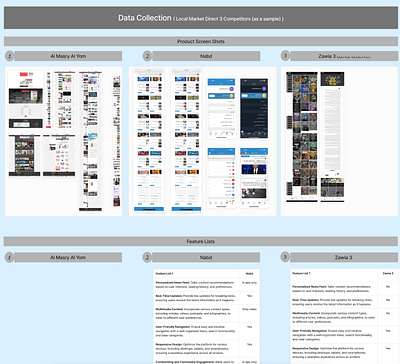Open Nabd light-mode menu screenshot

[221, 108]
